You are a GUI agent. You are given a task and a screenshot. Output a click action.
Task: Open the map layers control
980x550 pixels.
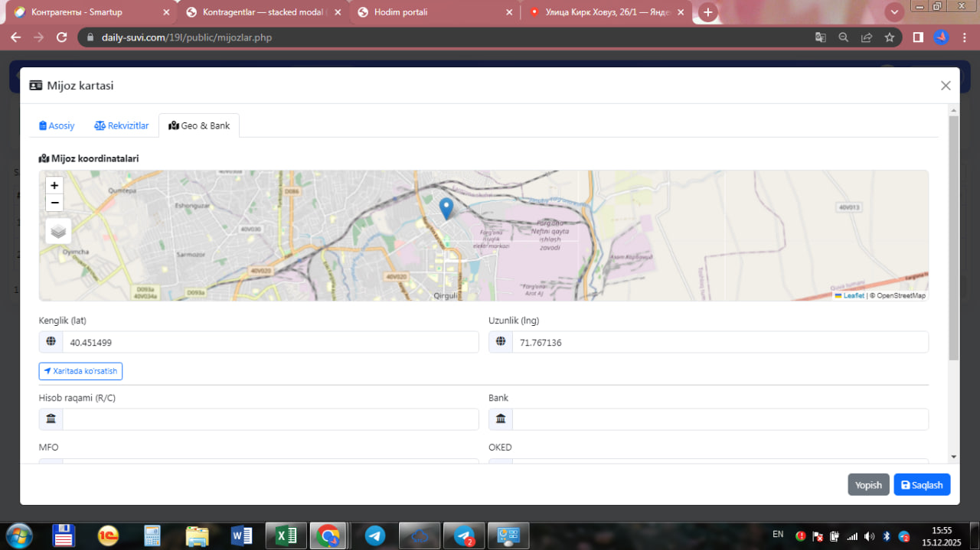pyautogui.click(x=58, y=231)
